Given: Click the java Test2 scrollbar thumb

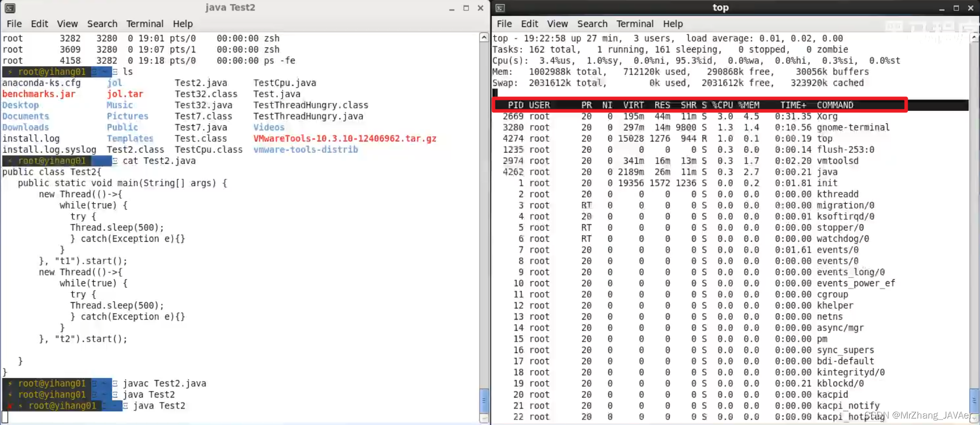Looking at the screenshot, I should coord(484,401).
